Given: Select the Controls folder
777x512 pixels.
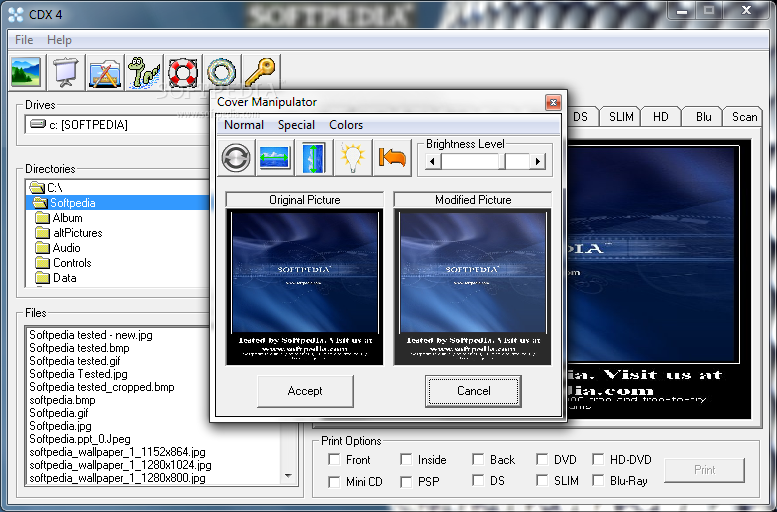Looking at the screenshot, I should [72, 263].
